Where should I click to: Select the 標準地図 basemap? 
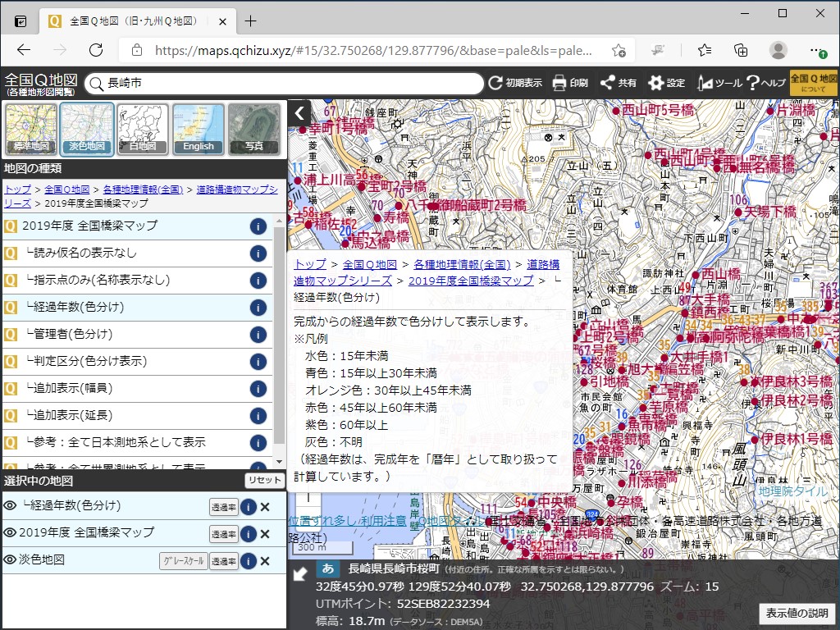click(x=30, y=129)
